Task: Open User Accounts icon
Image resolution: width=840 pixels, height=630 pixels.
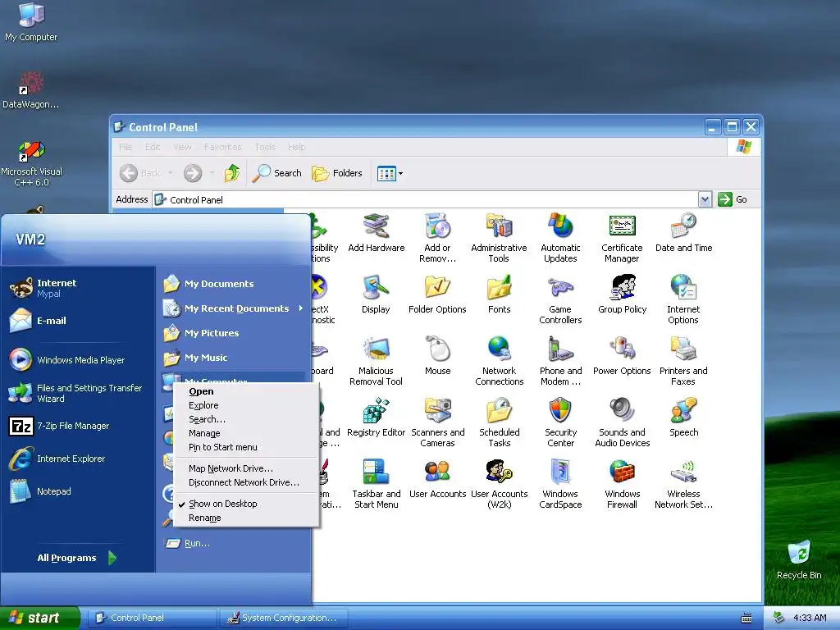Action: tap(438, 479)
